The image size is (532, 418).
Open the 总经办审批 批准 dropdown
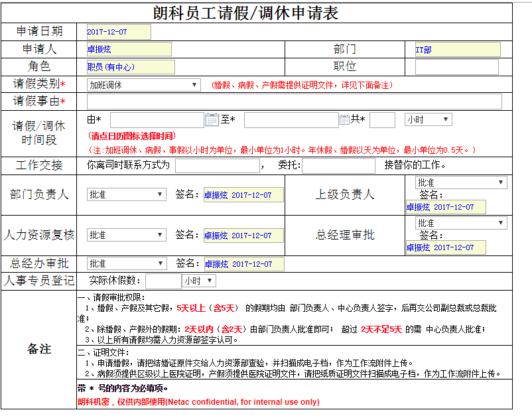coord(127,263)
